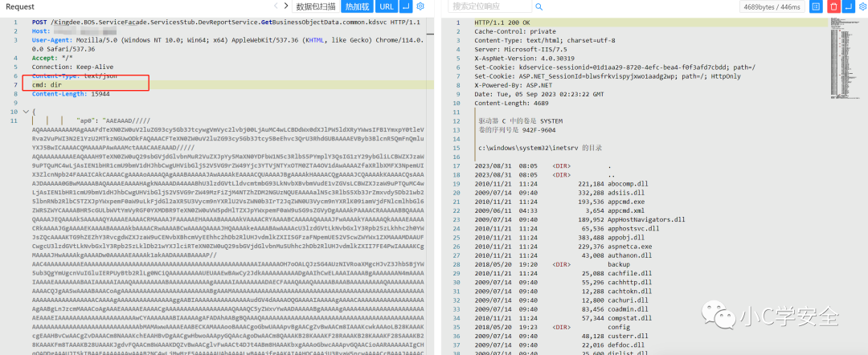
Task: Click the Content-Length: 15944 line
Action: tap(71, 94)
